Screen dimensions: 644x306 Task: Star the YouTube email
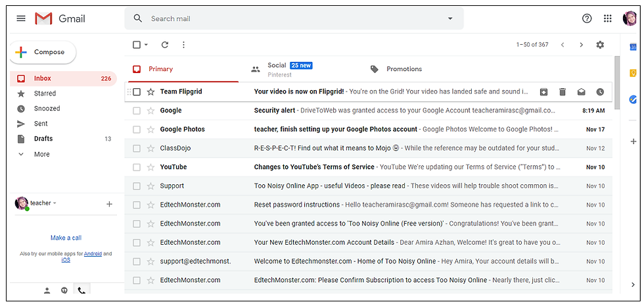pyautogui.click(x=150, y=167)
